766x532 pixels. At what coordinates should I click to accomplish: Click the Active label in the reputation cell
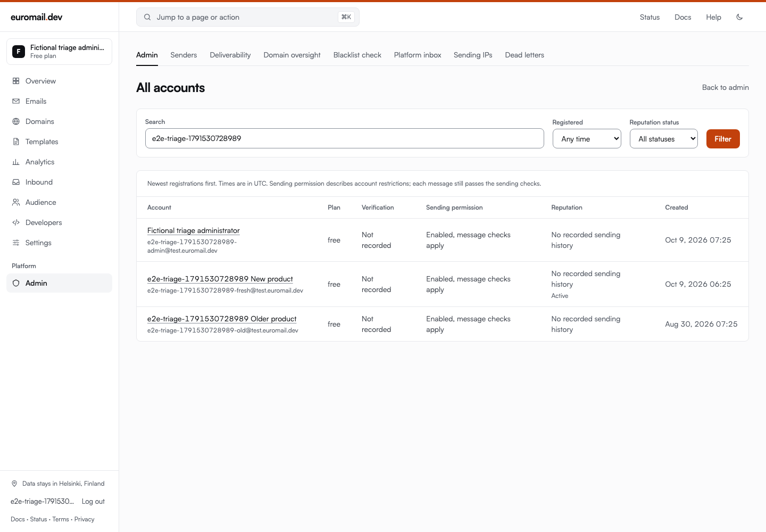[x=560, y=296]
